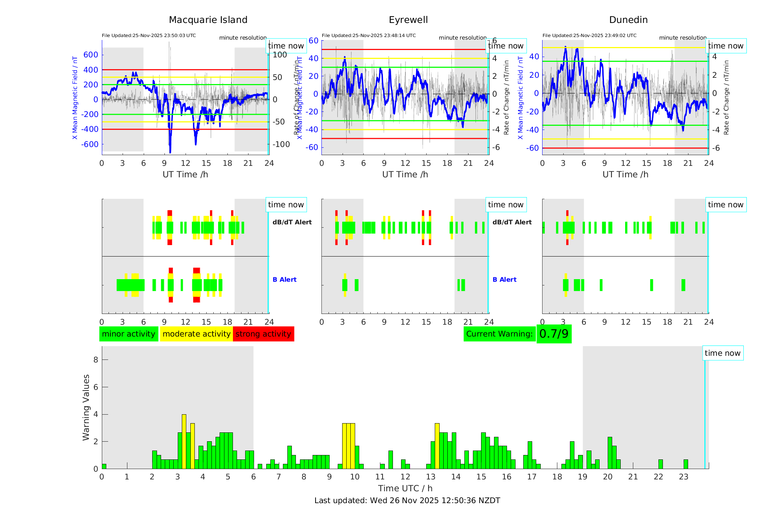784x532 pixels.
Task: Click 'time now' label on Warning Values chart
Action: (x=722, y=353)
